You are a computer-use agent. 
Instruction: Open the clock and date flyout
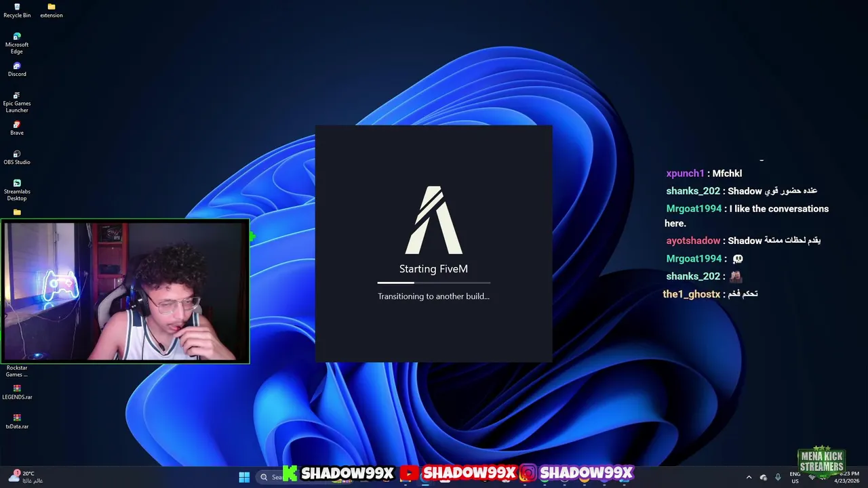847,477
